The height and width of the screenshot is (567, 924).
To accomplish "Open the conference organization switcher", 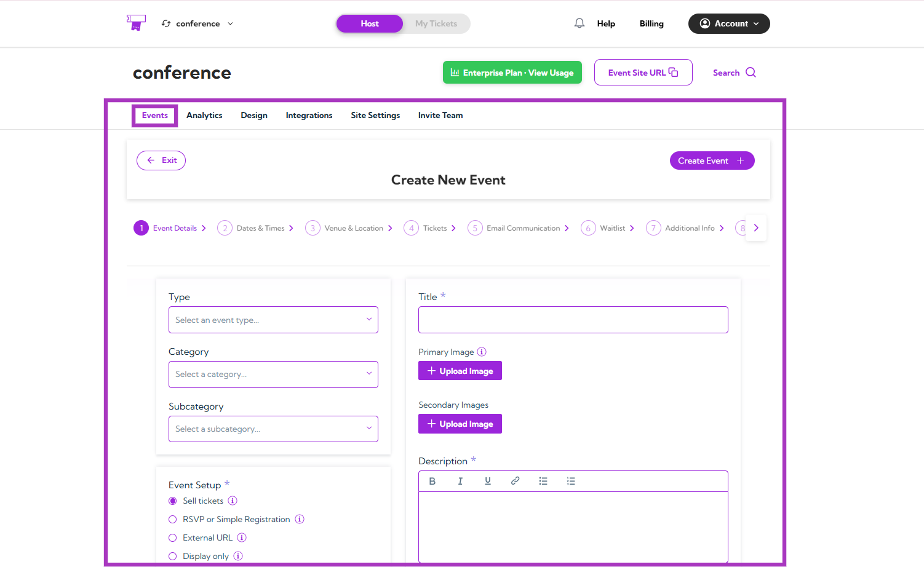I will (x=197, y=23).
